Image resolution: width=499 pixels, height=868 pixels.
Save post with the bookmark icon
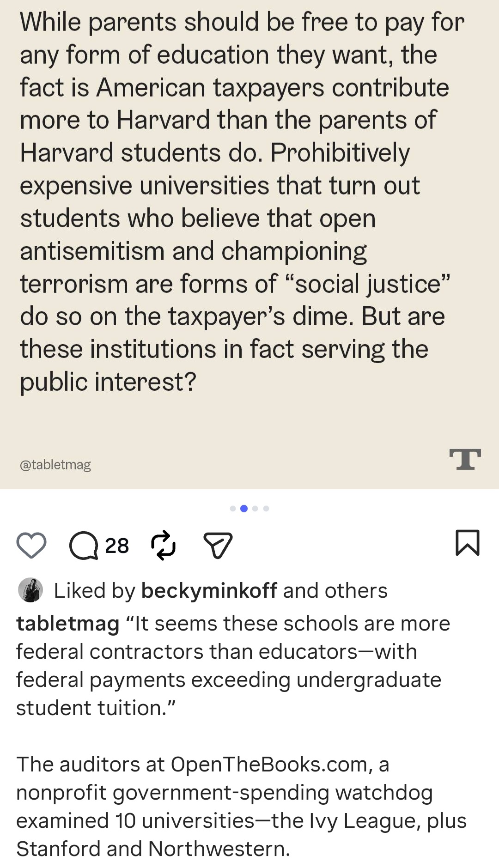tap(468, 543)
